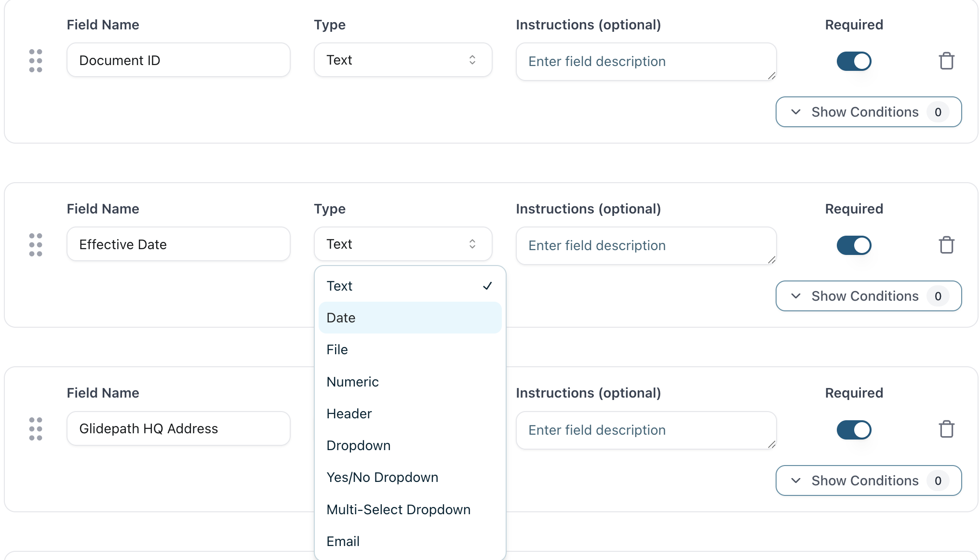Toggle Required switch for Effective Date
Image resolution: width=980 pixels, height=560 pixels.
(854, 245)
